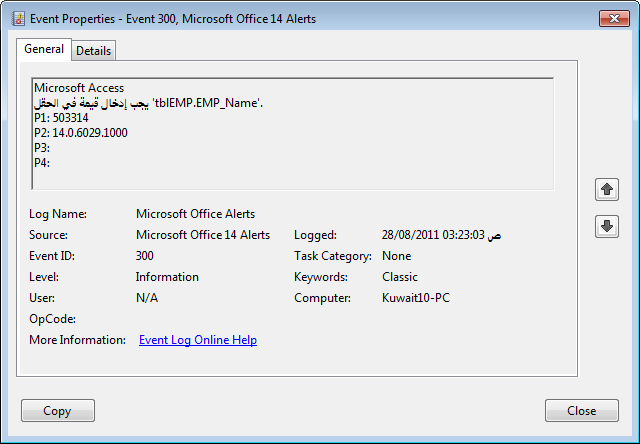This screenshot has width=640, height=444.
Task: Click the Log Name value Microsoft Office Alerts
Action: pos(195,214)
